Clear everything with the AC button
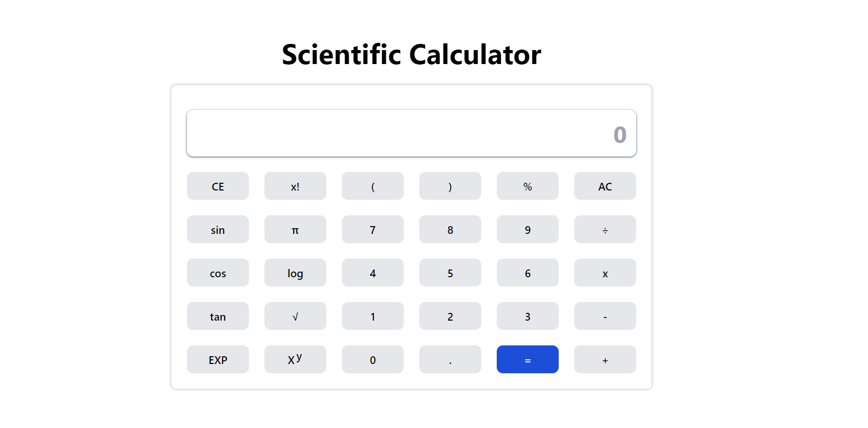This screenshot has width=868, height=428. tap(605, 186)
